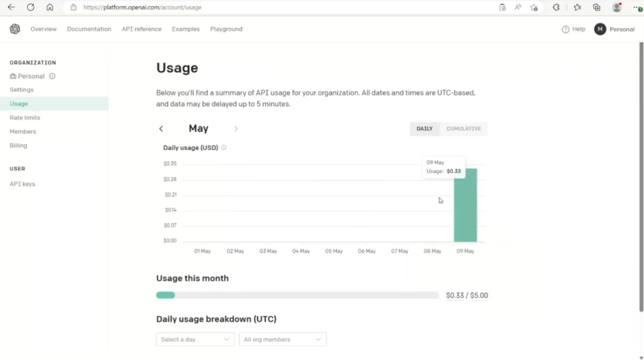The width and height of the screenshot is (644, 360).
Task: Click the browser home icon
Action: click(x=50, y=8)
